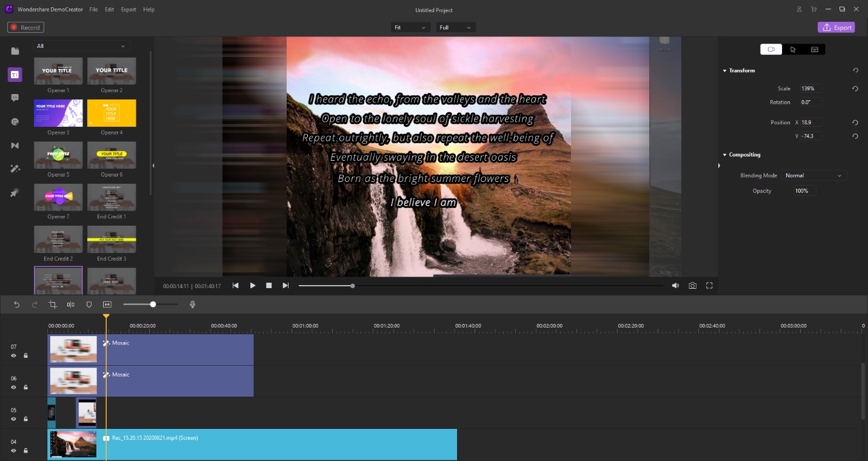Click the Scale value field
Screen dimensions: 868x461
pos(811,89)
